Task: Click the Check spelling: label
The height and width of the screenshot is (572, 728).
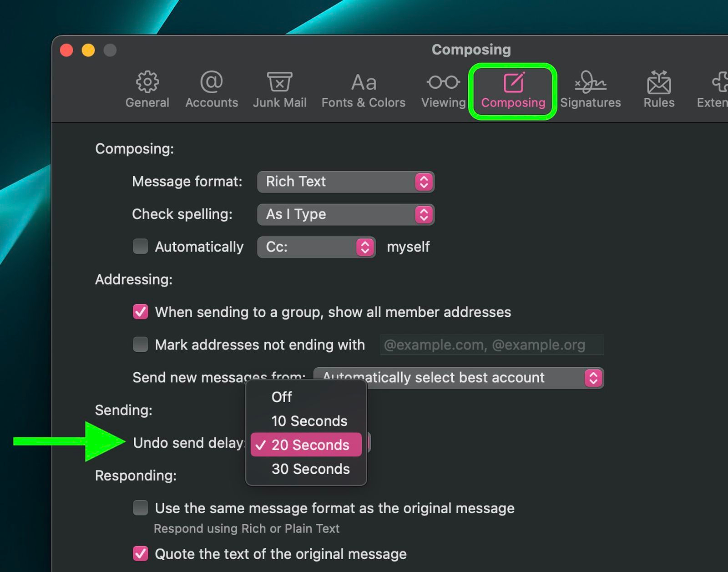Action: click(182, 214)
